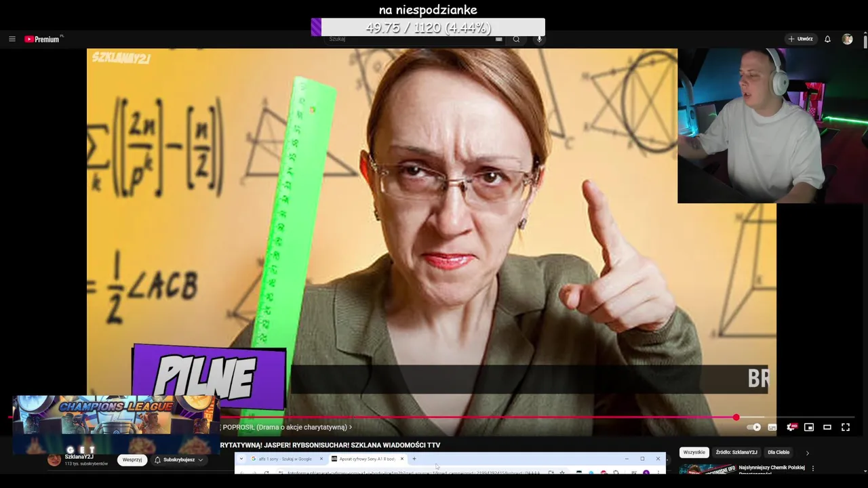
Task: Switch to 'Aparat cyfrowy Sony A1' tab
Action: (367, 459)
